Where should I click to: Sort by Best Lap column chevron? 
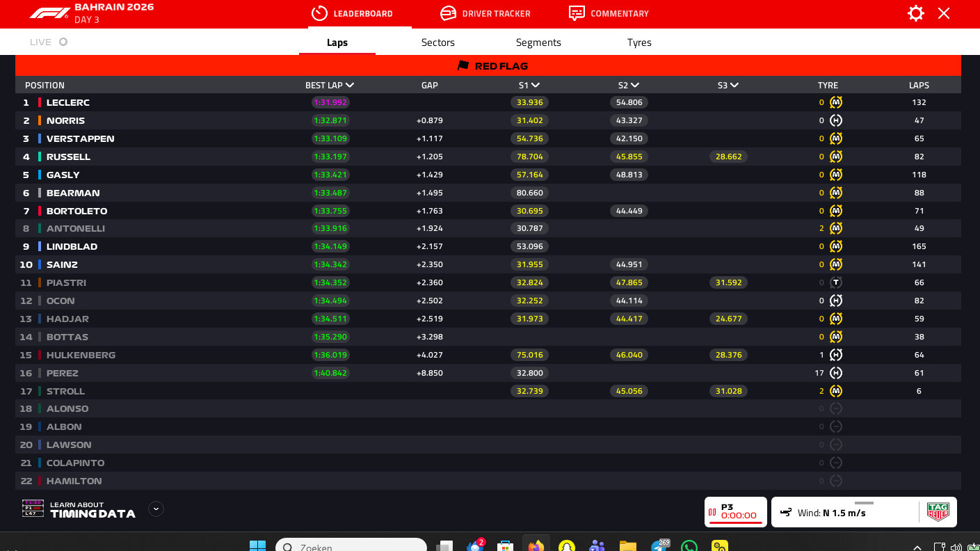350,85
